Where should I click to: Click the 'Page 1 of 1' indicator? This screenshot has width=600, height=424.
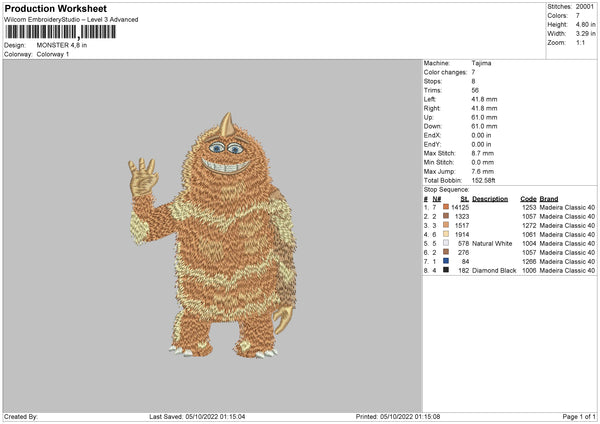(x=579, y=417)
